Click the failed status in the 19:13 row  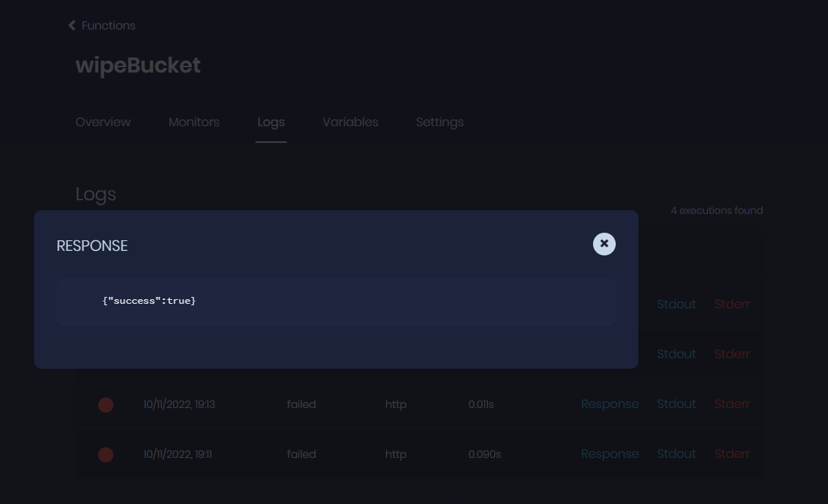tap(301, 404)
